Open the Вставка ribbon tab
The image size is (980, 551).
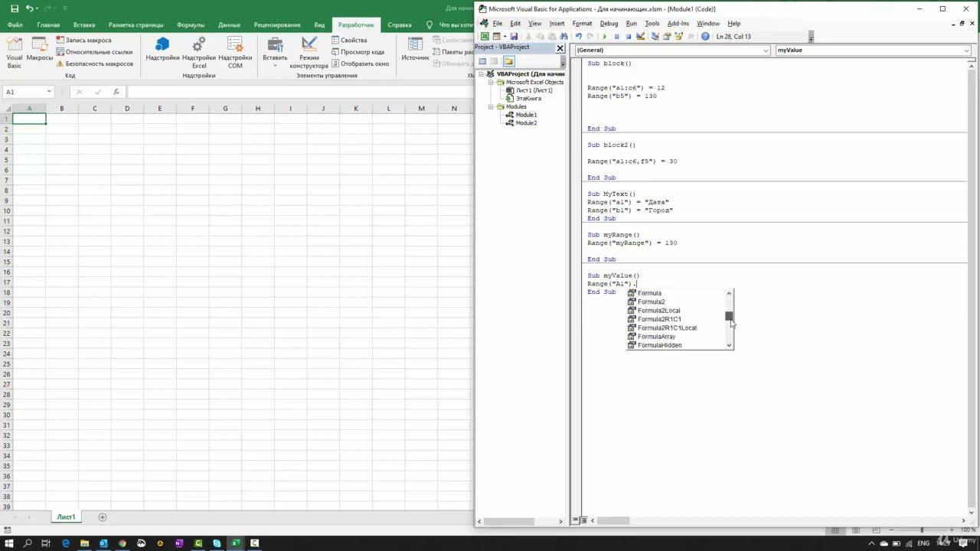click(x=84, y=24)
